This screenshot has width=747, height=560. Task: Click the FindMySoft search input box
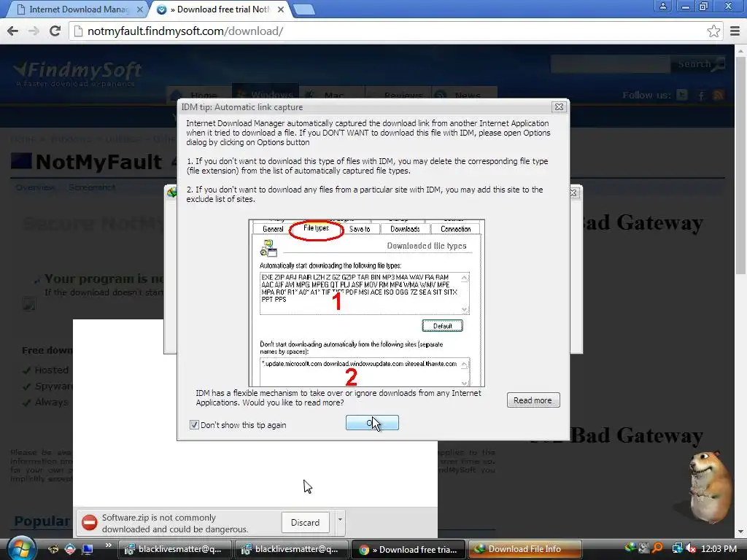click(611, 64)
